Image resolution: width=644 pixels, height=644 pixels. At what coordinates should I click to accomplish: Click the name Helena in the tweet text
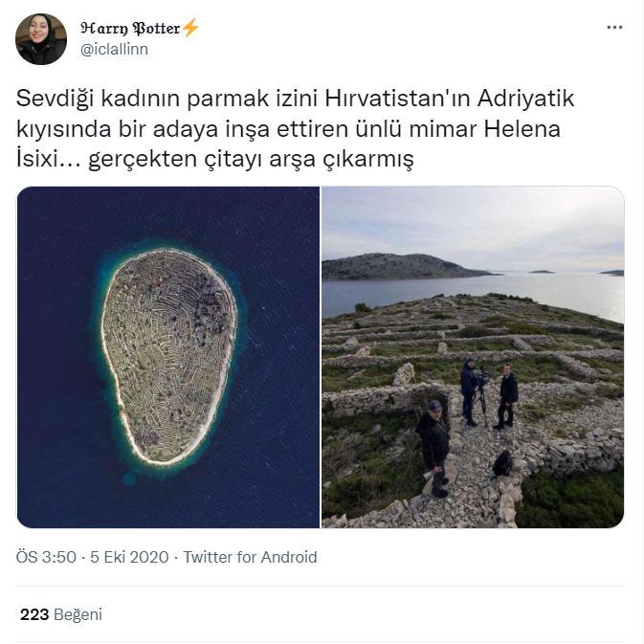(522, 129)
